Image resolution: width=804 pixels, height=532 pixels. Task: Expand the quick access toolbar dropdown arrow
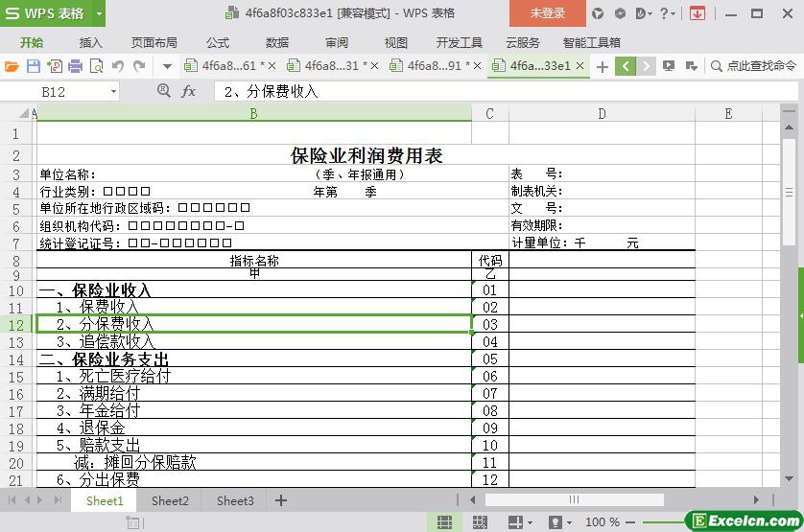[x=167, y=66]
